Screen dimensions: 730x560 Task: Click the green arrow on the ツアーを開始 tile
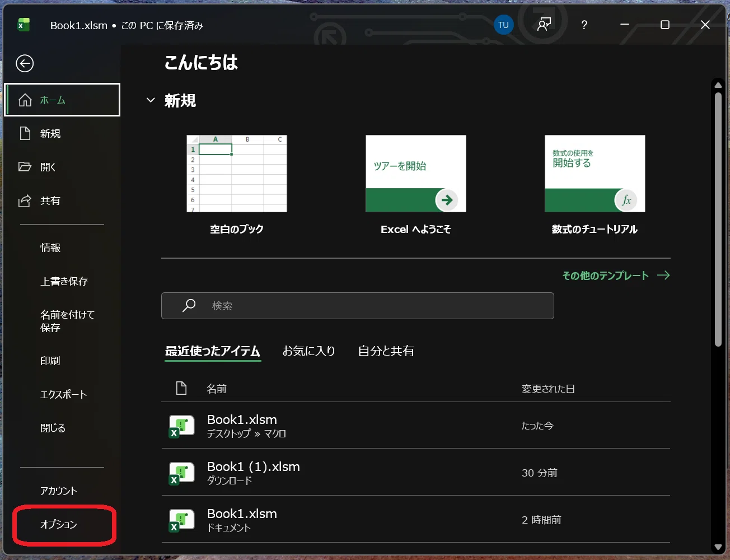[x=447, y=200]
